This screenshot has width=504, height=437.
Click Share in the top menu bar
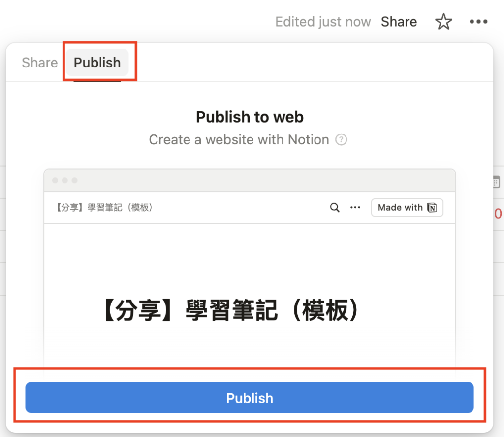click(x=399, y=22)
